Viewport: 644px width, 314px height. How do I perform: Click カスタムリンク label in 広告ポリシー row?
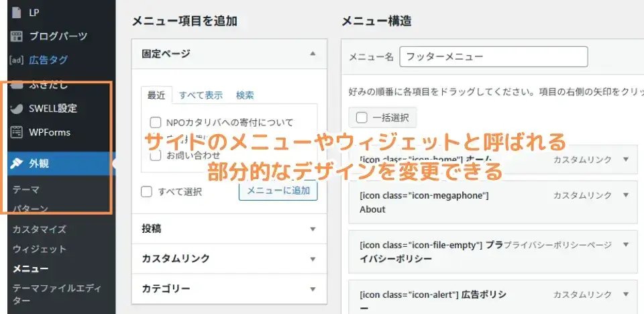click(582, 295)
